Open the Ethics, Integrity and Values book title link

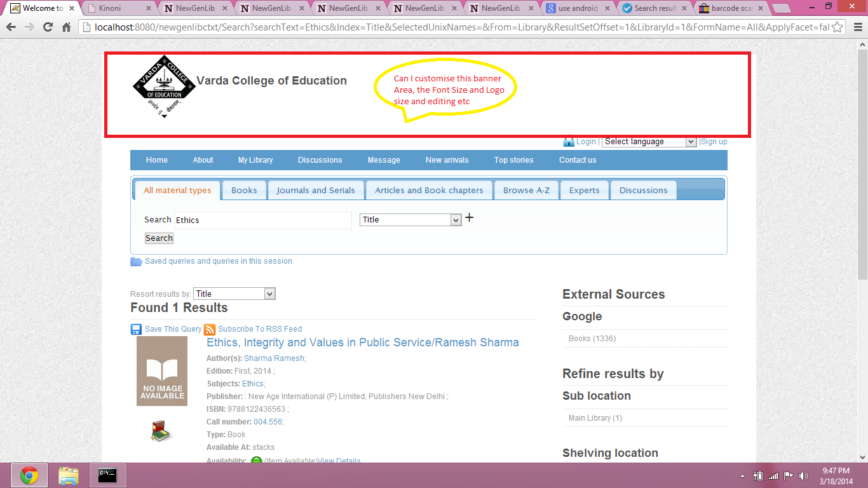(x=362, y=342)
